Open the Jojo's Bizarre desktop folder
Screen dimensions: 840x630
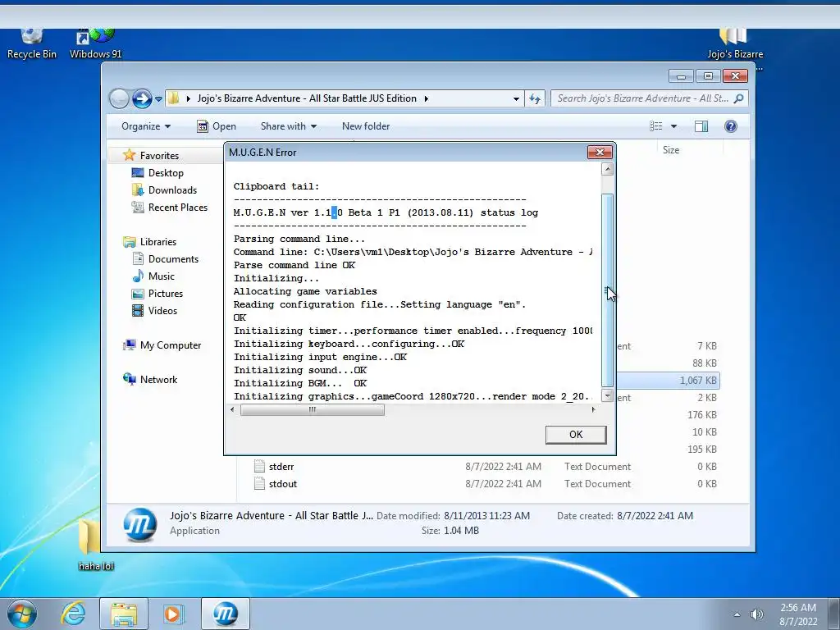pos(734,44)
